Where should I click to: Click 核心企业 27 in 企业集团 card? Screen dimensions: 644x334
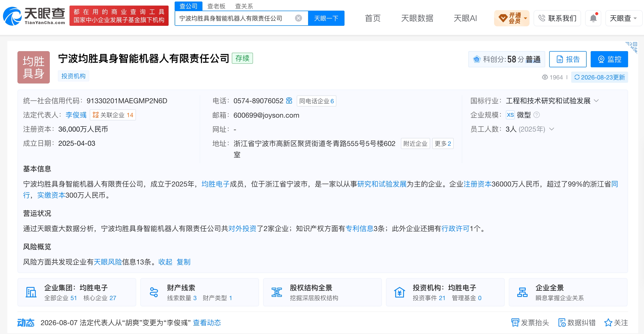point(100,298)
